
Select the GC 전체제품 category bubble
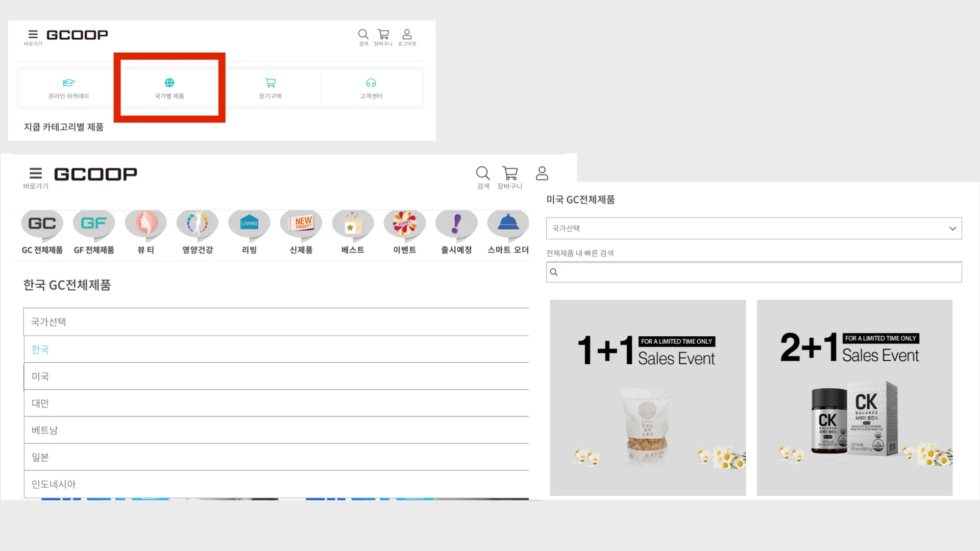point(42,224)
